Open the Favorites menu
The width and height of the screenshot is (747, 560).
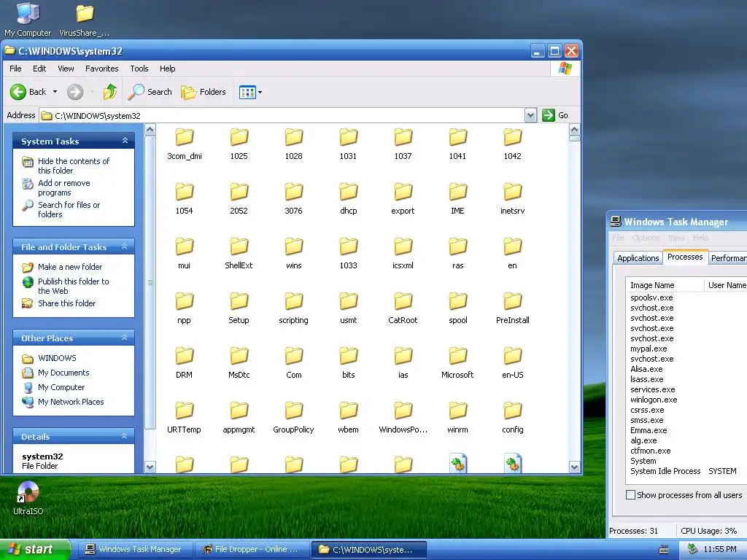102,69
